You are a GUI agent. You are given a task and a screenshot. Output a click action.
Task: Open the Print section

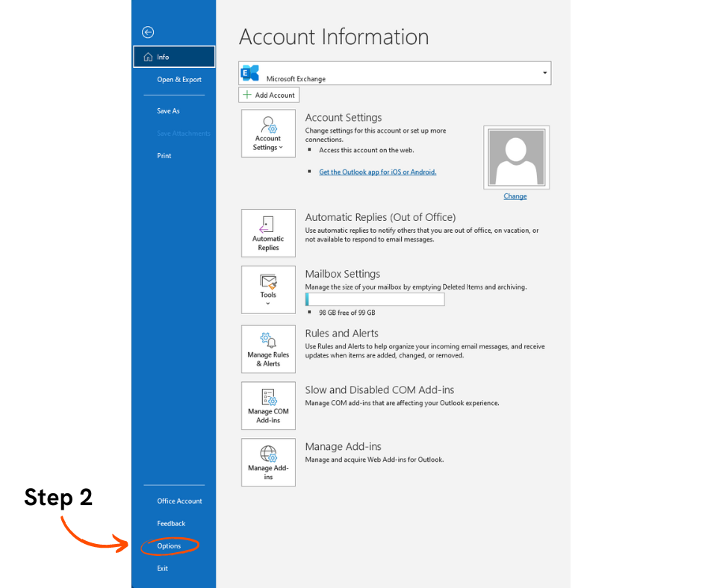[163, 155]
